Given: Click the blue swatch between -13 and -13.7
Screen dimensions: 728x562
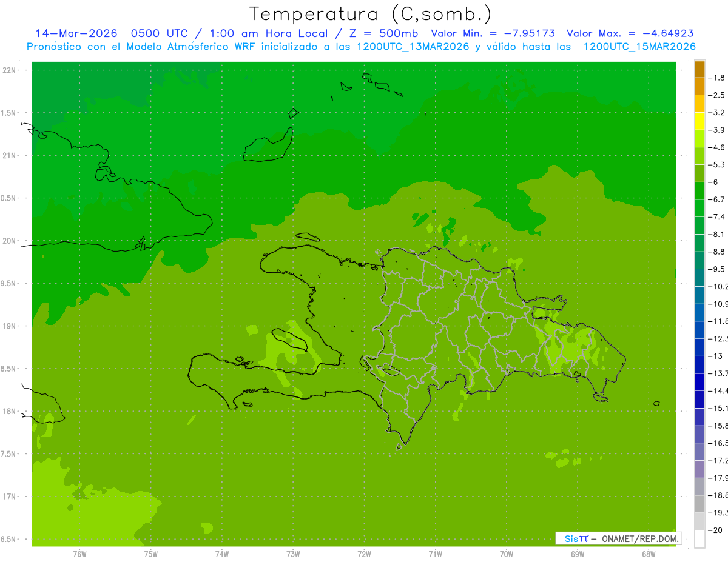Looking at the screenshot, I should (x=699, y=364).
